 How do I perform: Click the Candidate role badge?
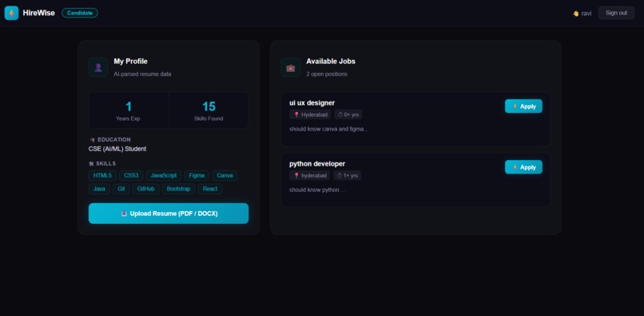coord(80,13)
